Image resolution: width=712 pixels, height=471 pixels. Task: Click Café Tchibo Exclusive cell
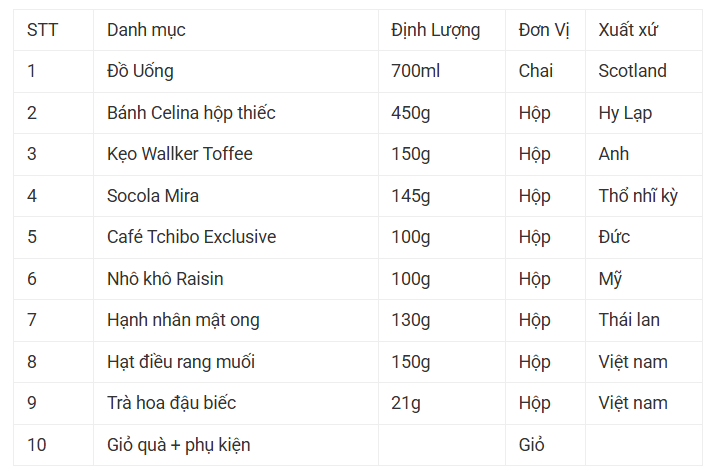point(192,237)
